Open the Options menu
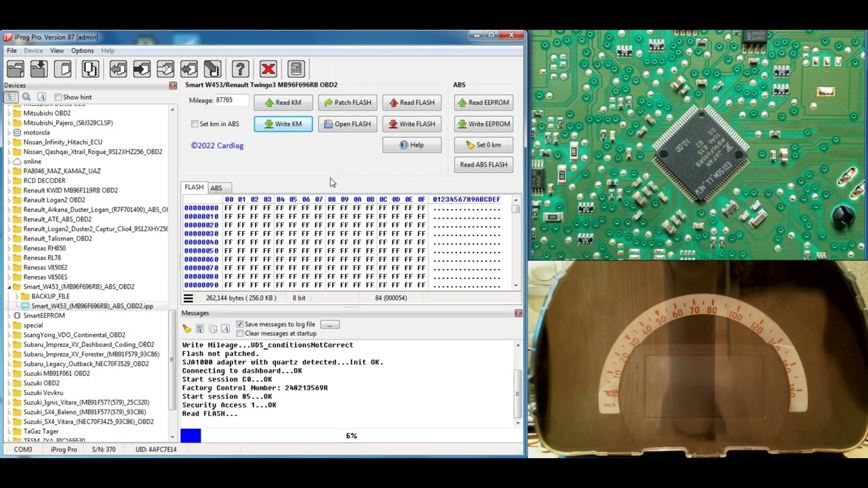The width and height of the screenshot is (868, 488). [x=82, y=51]
